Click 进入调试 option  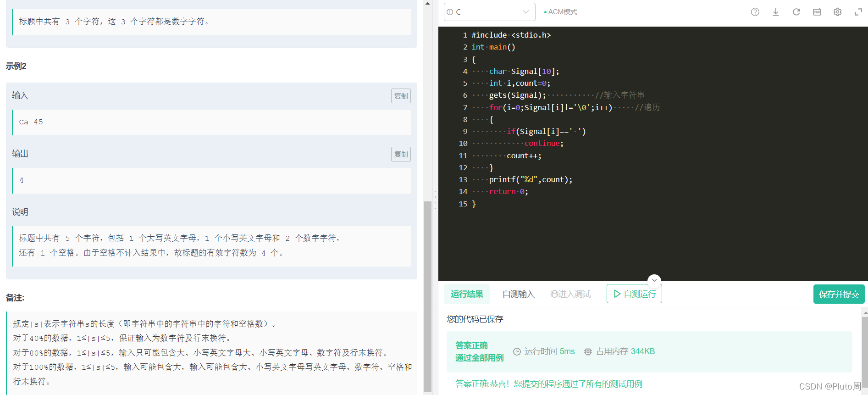pyautogui.click(x=570, y=294)
